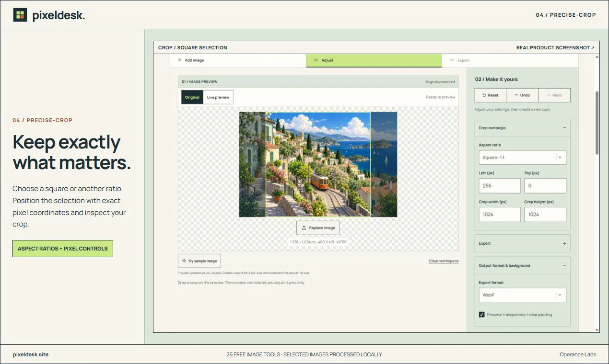This screenshot has width=609, height=364.
Task: Open the 03 Export step tab
Action: 510,60
